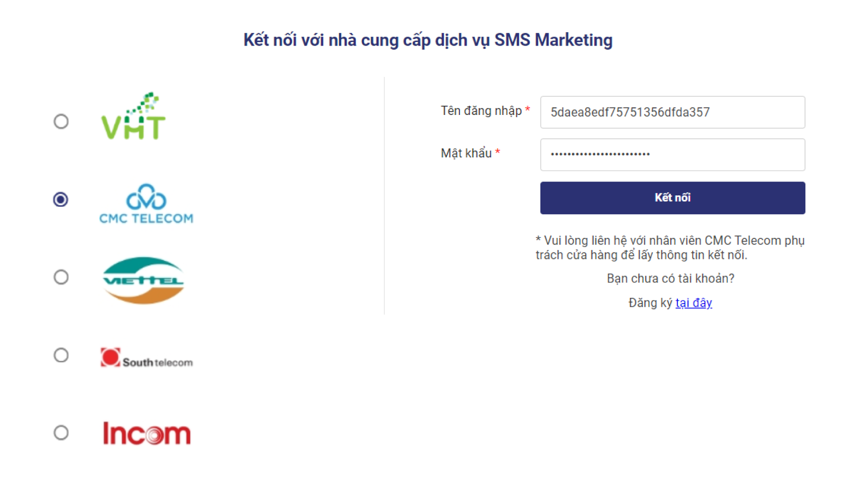
Task: Click the CMC Telecom contact note text
Action: (x=670, y=248)
